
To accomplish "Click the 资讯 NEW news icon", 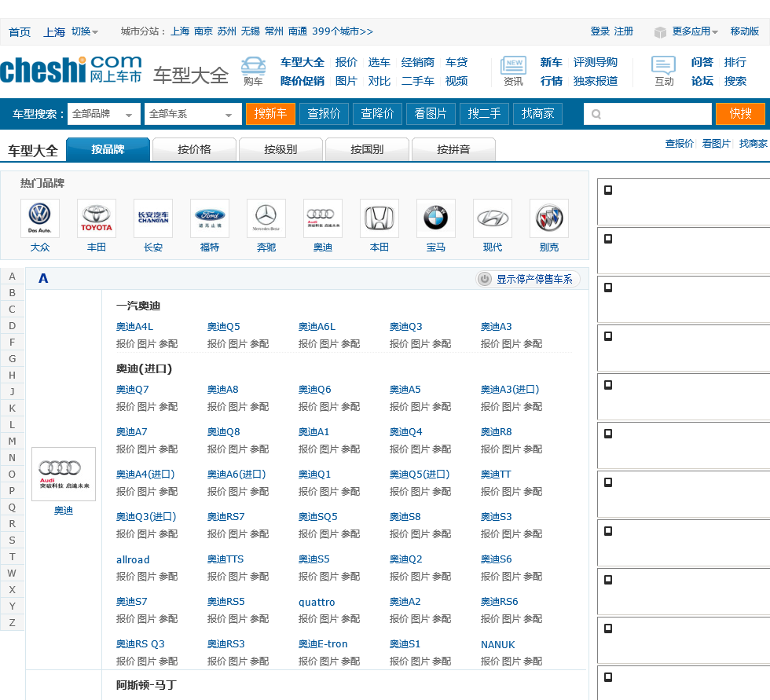I will (513, 65).
